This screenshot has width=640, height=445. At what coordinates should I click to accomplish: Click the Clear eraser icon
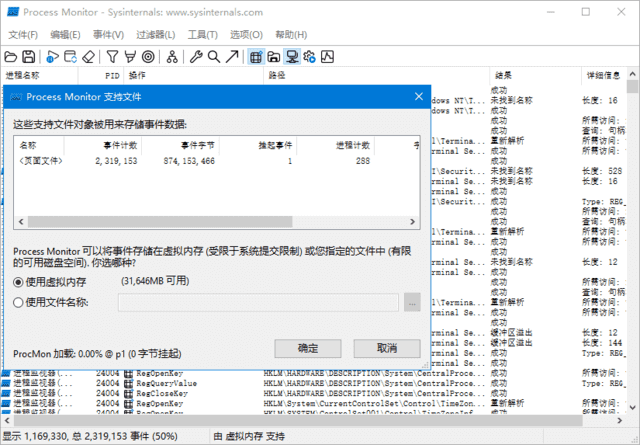[x=89, y=57]
